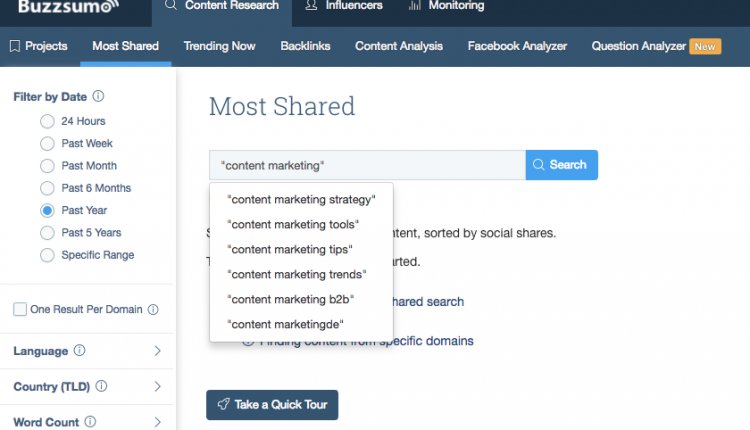
Task: Select the Past 6 Months radio button
Action: (x=47, y=188)
